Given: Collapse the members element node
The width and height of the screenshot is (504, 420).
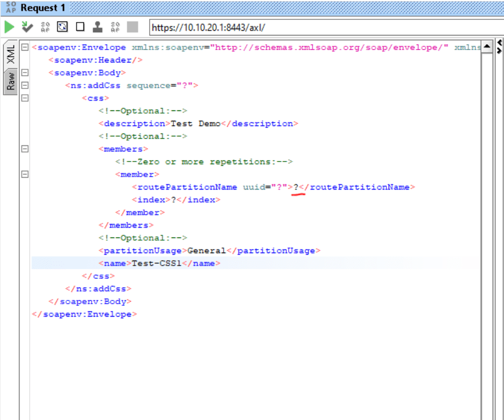Looking at the screenshot, I should point(24,149).
